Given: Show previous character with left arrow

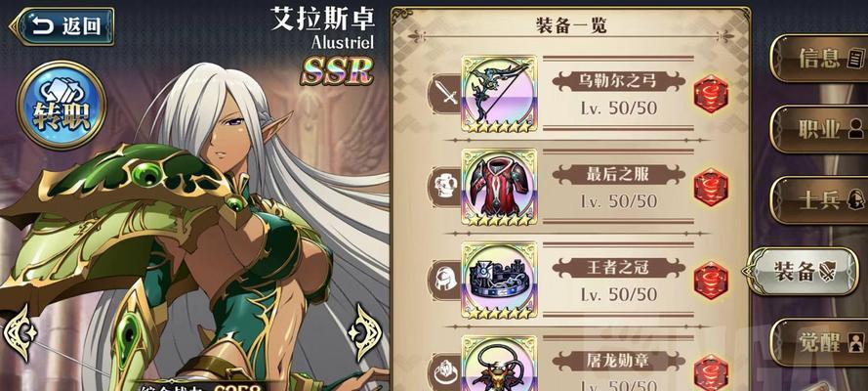Looking at the screenshot, I should click(20, 332).
